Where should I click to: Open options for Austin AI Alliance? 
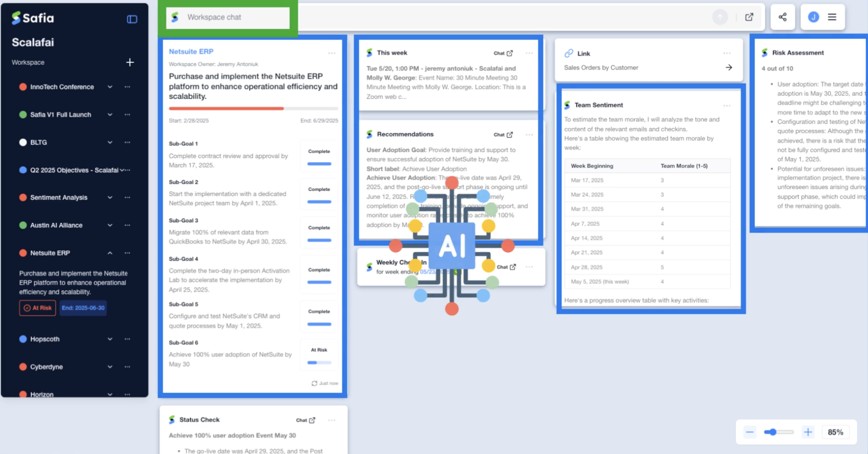coord(127,225)
